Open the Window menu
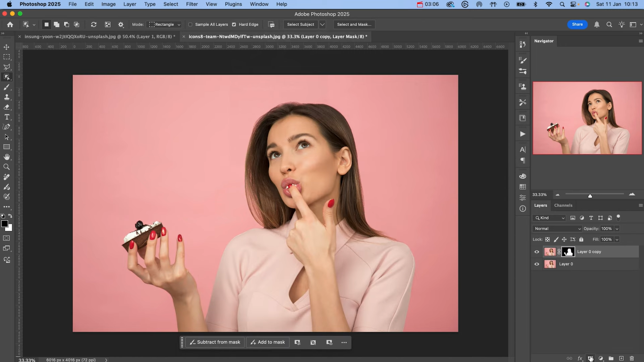The image size is (644, 362). pos(258,4)
